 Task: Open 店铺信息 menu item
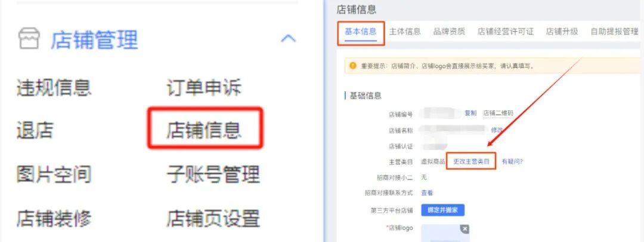pos(204,131)
